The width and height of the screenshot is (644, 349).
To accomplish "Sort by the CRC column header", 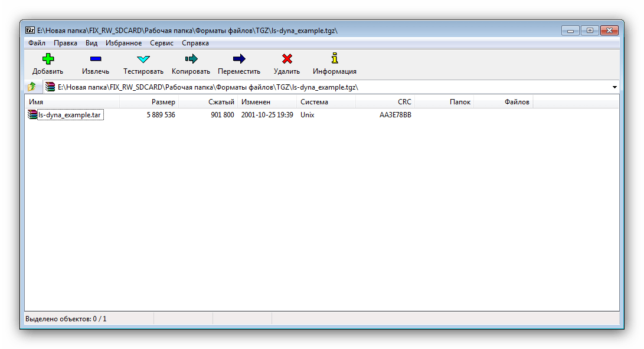I will (x=385, y=102).
